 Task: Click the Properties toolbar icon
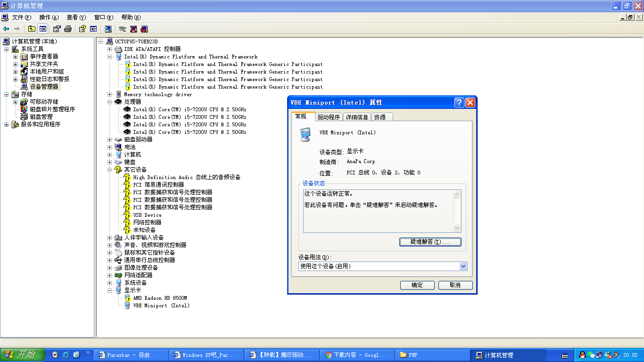click(57, 29)
